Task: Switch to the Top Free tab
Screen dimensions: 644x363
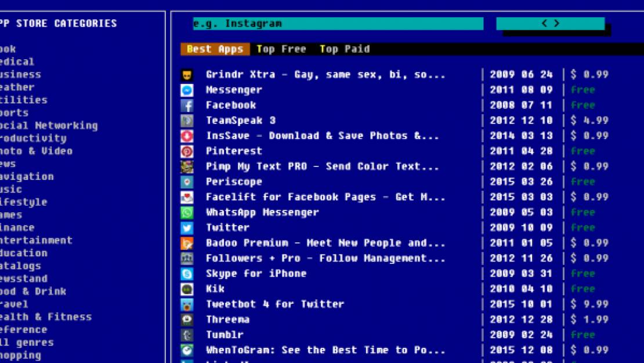Action: tap(281, 49)
